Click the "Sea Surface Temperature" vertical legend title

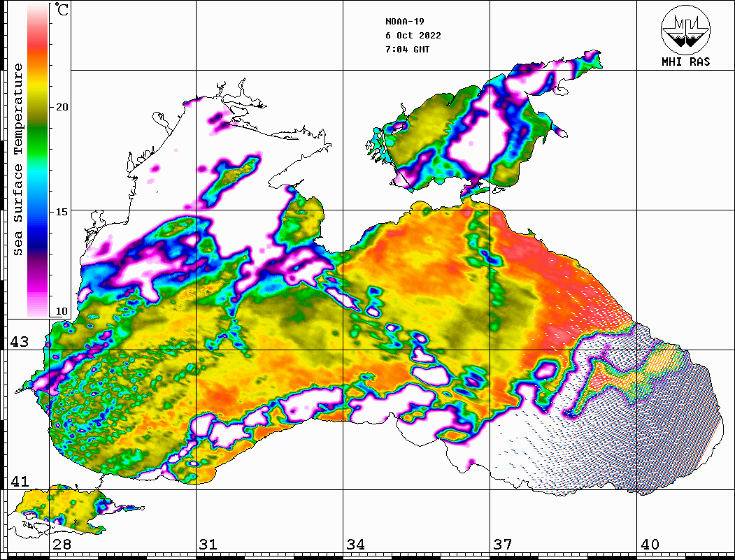19,159
